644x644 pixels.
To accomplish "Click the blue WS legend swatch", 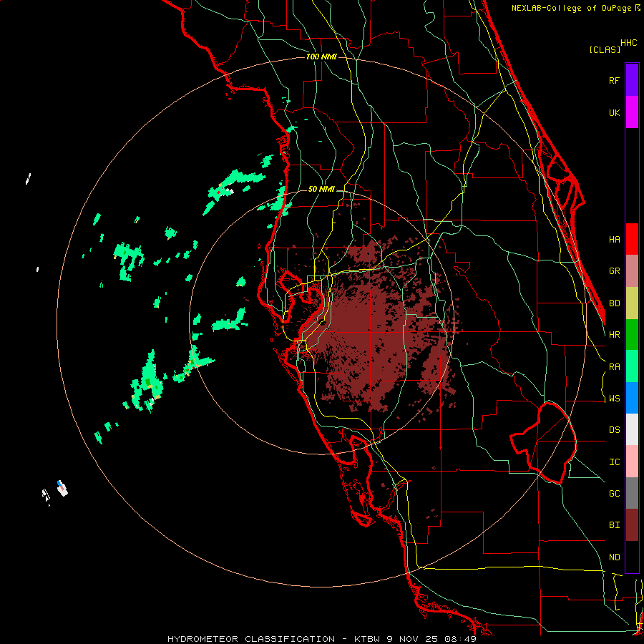I will click(x=632, y=398).
